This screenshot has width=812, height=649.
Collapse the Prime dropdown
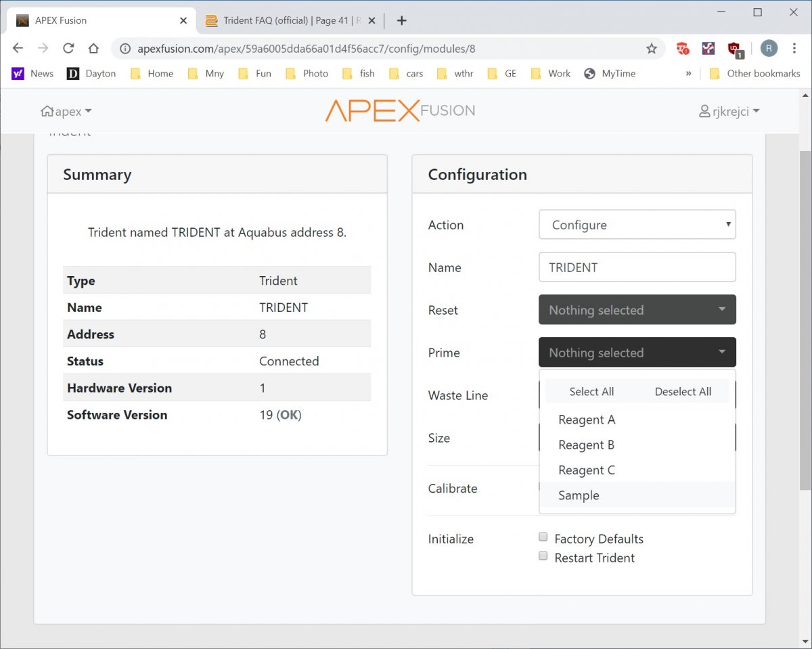pos(637,353)
